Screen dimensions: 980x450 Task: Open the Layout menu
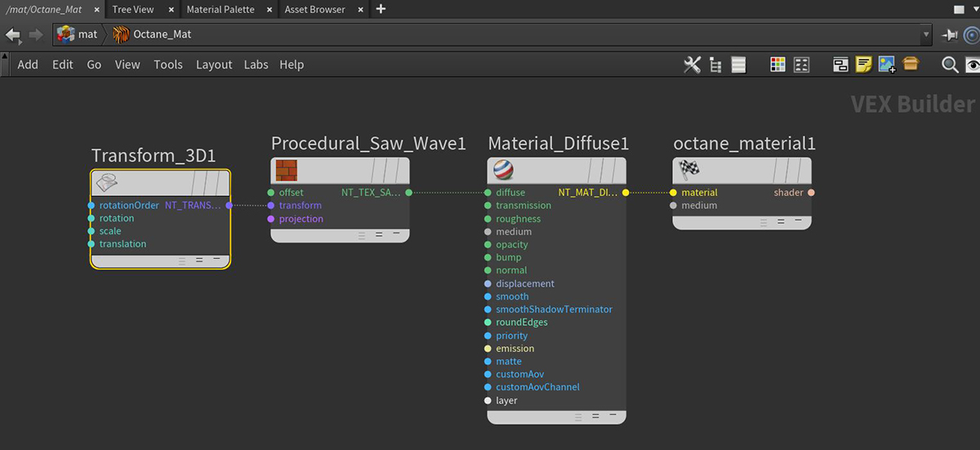214,65
